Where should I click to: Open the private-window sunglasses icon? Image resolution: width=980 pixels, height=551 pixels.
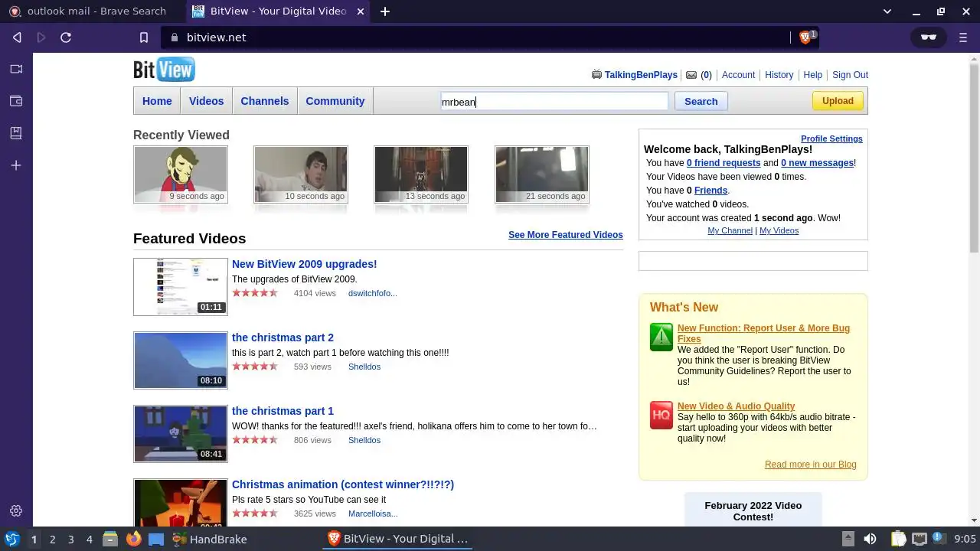[929, 37]
